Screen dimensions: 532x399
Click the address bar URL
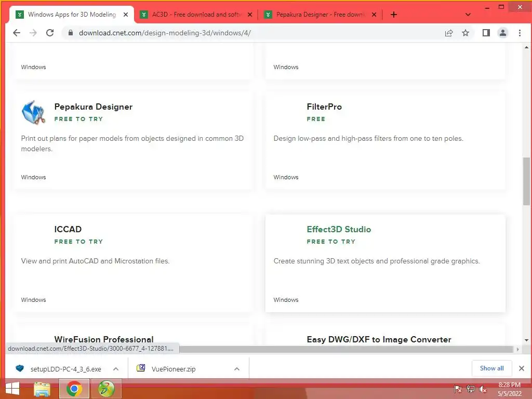[165, 33]
